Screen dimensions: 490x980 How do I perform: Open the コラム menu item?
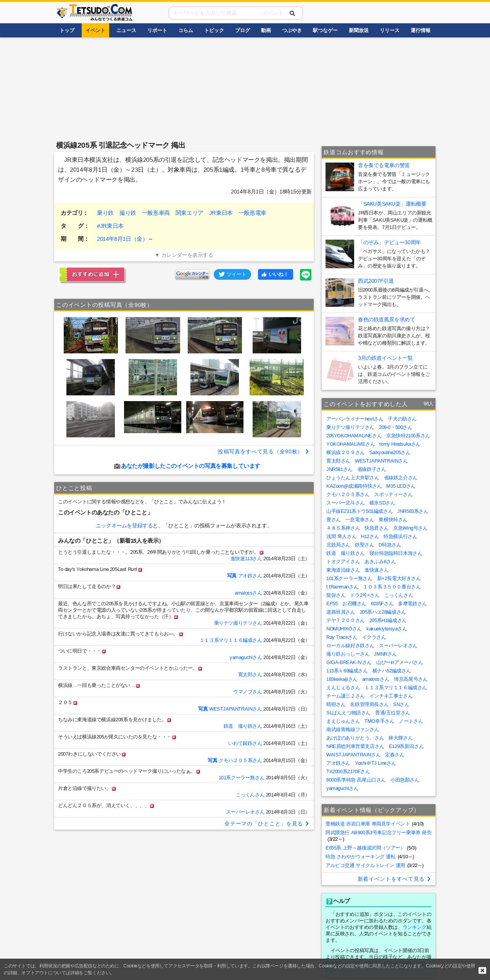[186, 31]
